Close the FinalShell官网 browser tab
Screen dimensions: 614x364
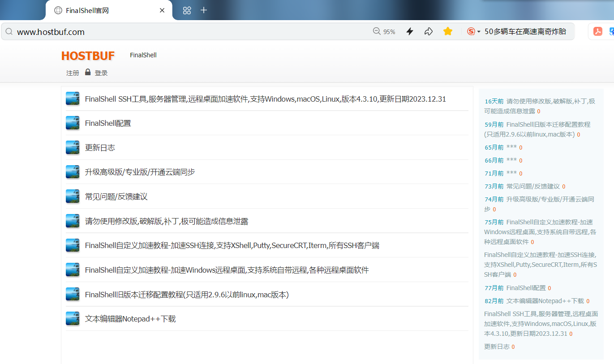click(162, 10)
